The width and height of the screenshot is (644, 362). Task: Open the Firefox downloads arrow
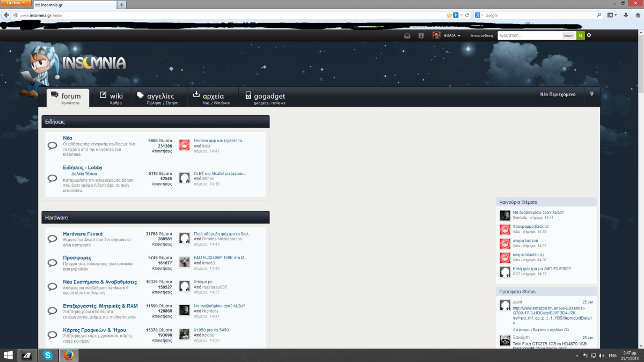pyautogui.click(x=625, y=15)
